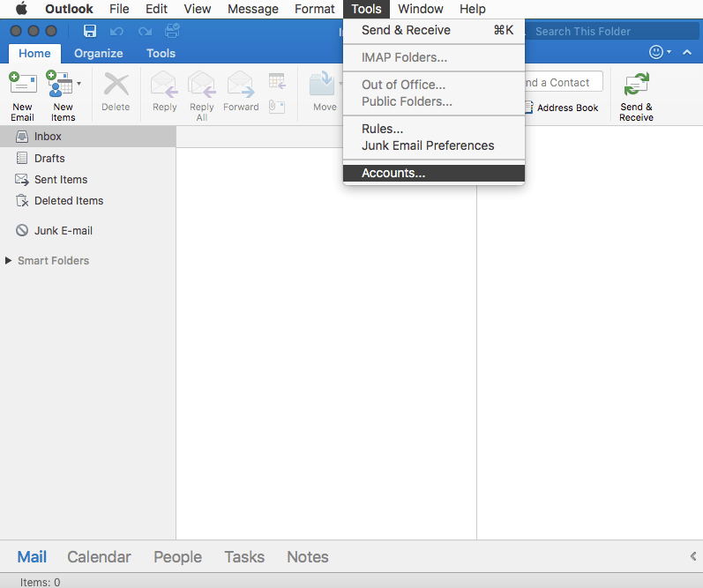The image size is (703, 588).
Task: Select the Junk E-mail folder
Action: click(x=88, y=230)
